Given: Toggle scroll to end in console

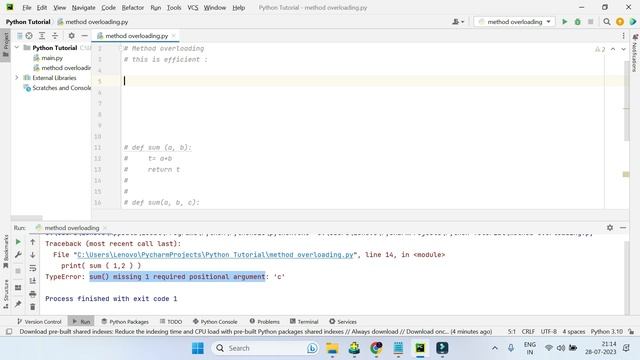Looking at the screenshot, I should pyautogui.click(x=33, y=281).
